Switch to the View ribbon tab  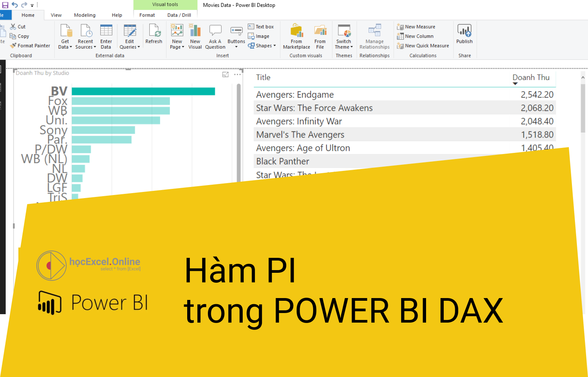[56, 15]
